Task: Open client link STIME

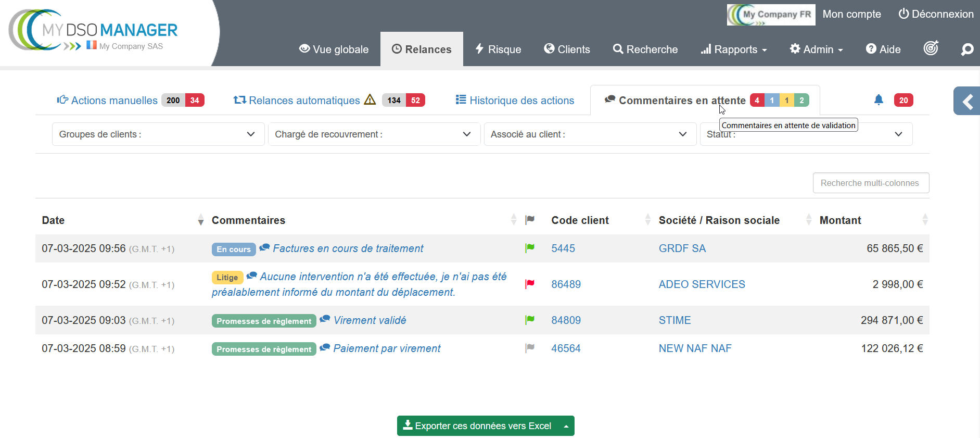Action: click(x=674, y=320)
